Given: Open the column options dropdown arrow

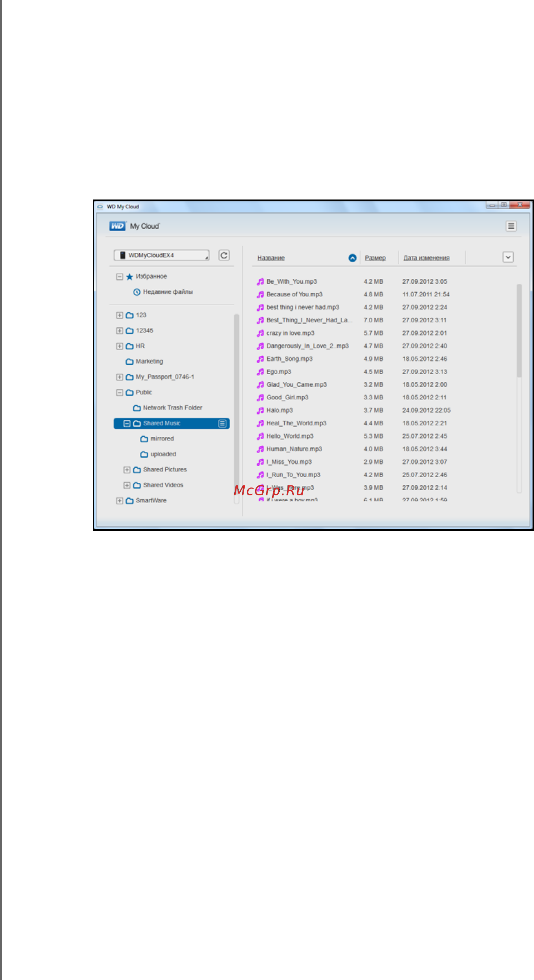Looking at the screenshot, I should coord(508,257).
